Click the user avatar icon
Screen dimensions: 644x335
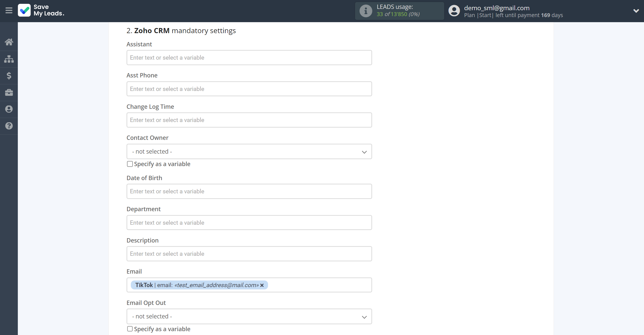point(454,11)
